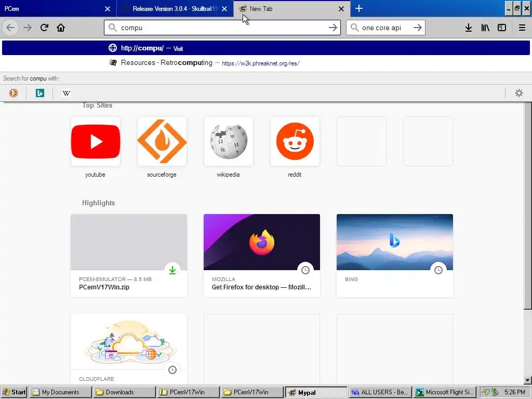Click the history clock badge on Bing card

pos(438,270)
